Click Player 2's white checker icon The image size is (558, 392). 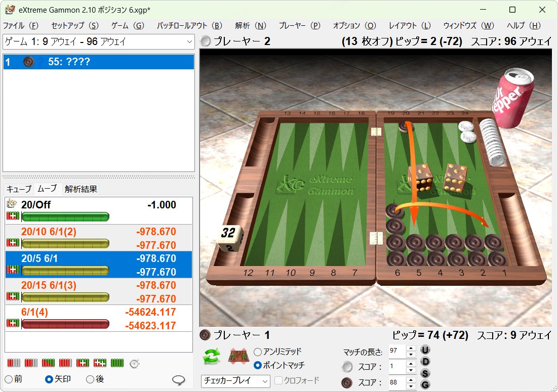coord(206,41)
